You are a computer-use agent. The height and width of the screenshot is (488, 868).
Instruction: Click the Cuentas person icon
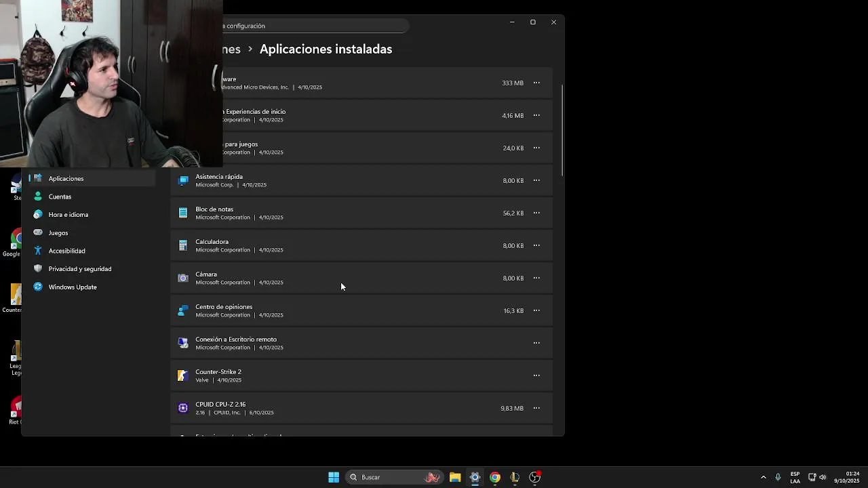38,197
